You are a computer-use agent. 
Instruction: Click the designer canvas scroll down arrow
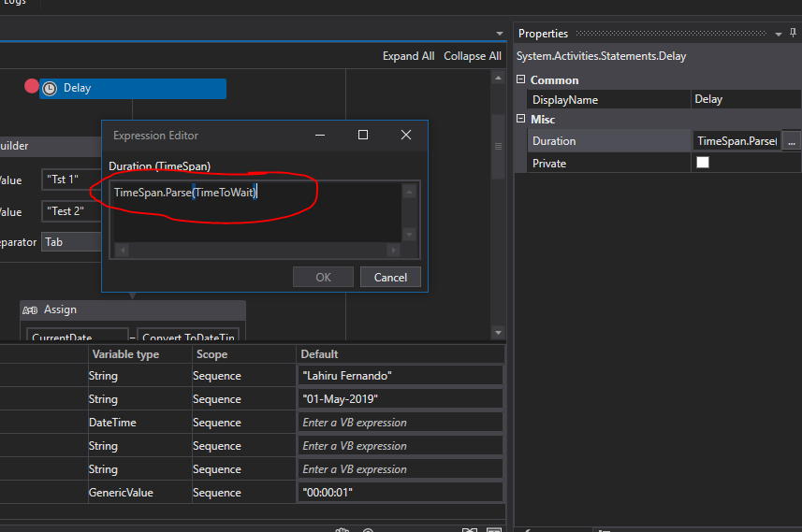pyautogui.click(x=498, y=333)
